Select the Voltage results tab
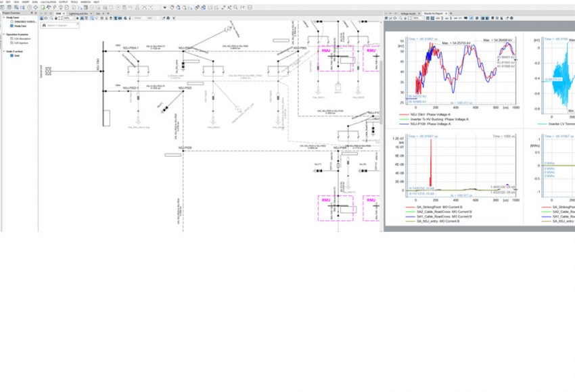Screen dimensions: 575x392 [x=409, y=14]
